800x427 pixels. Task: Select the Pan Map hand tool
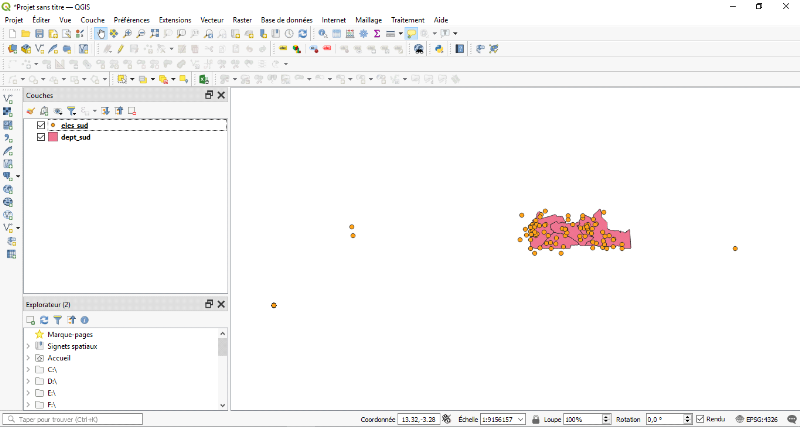101,33
